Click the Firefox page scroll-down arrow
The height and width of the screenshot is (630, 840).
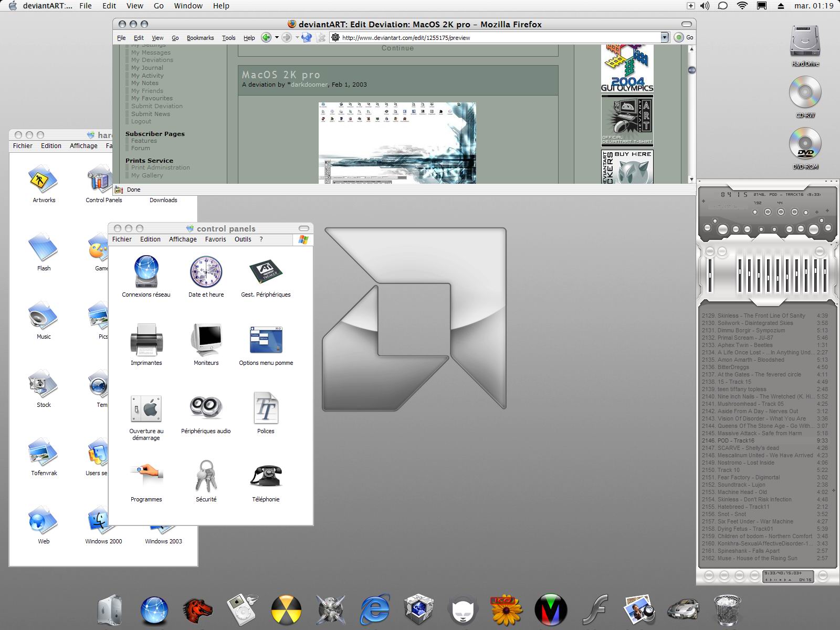click(x=691, y=179)
